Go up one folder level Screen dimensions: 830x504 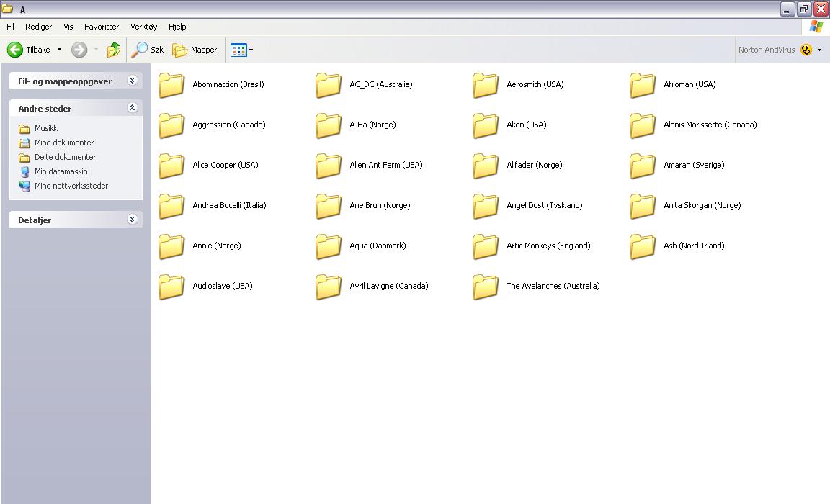(x=114, y=50)
